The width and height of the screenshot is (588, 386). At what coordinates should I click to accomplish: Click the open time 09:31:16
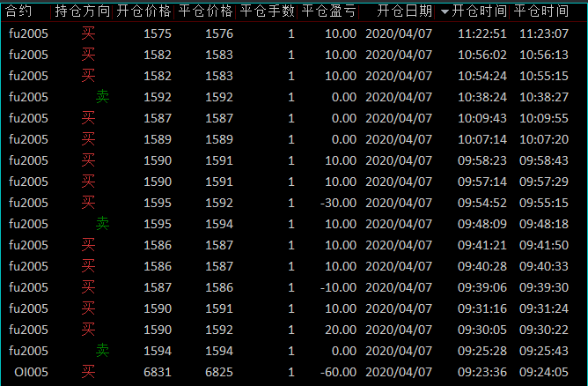point(481,308)
